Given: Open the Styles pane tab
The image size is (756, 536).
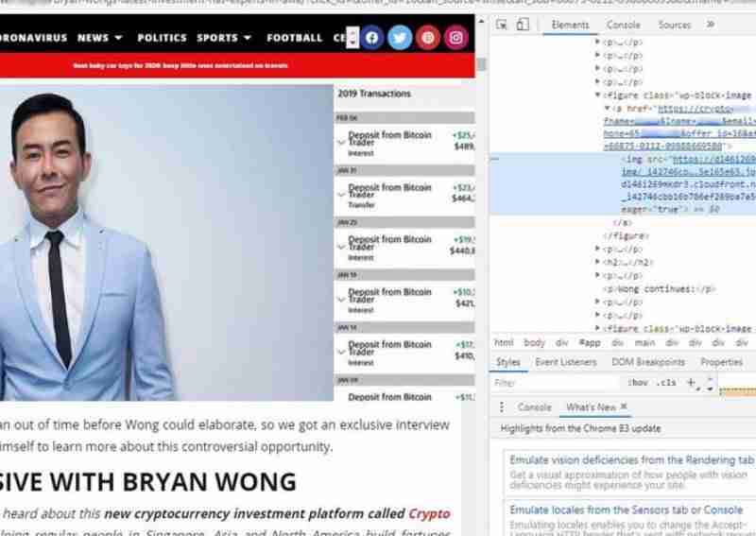Looking at the screenshot, I should (x=508, y=362).
